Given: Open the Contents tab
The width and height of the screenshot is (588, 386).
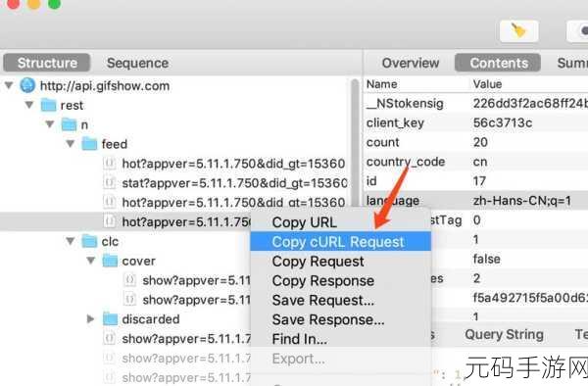Looking at the screenshot, I should pyautogui.click(x=499, y=63).
